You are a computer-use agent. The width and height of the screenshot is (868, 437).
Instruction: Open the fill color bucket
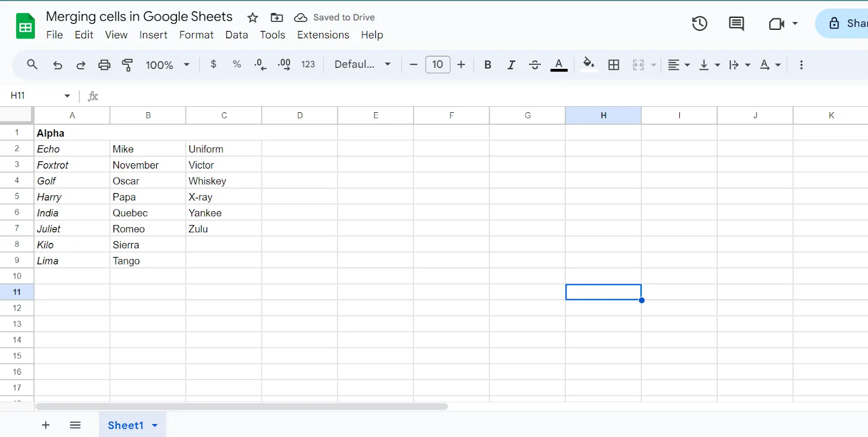point(589,65)
